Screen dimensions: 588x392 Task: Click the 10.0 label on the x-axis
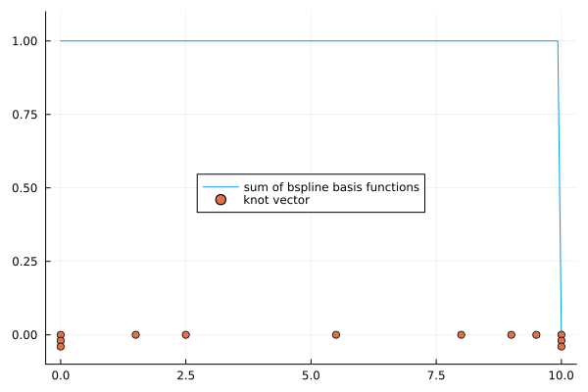[x=561, y=375]
